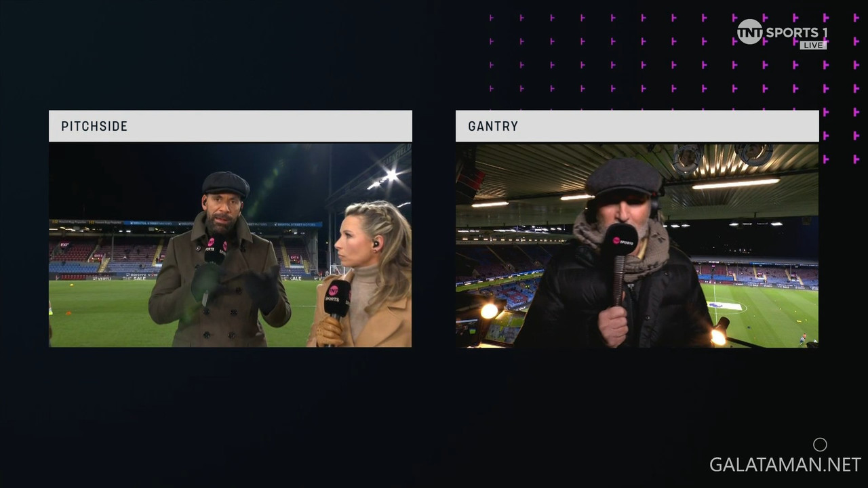The width and height of the screenshot is (868, 488).
Task: Click the glowing lamp at gantry feed's lower left
Action: [489, 311]
